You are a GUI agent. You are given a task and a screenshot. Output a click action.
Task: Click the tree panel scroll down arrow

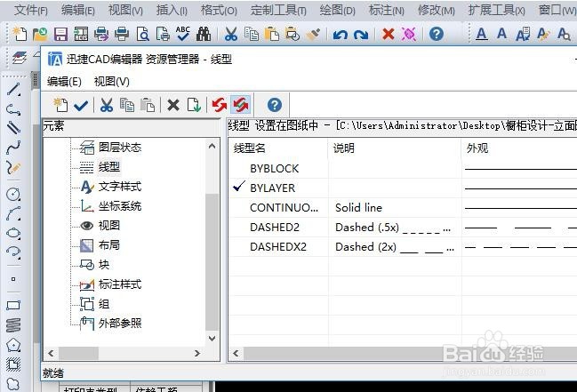(212, 338)
